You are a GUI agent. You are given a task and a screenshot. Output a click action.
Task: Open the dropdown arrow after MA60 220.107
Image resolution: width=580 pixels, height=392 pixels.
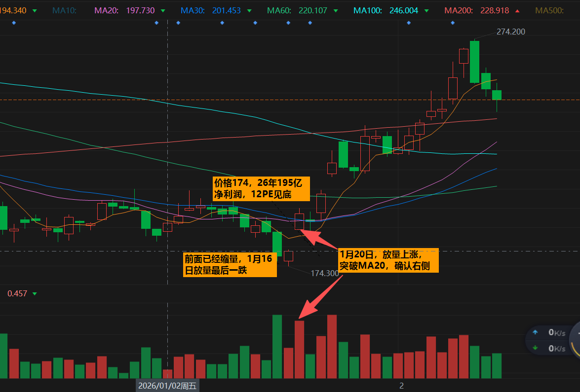[x=336, y=11]
